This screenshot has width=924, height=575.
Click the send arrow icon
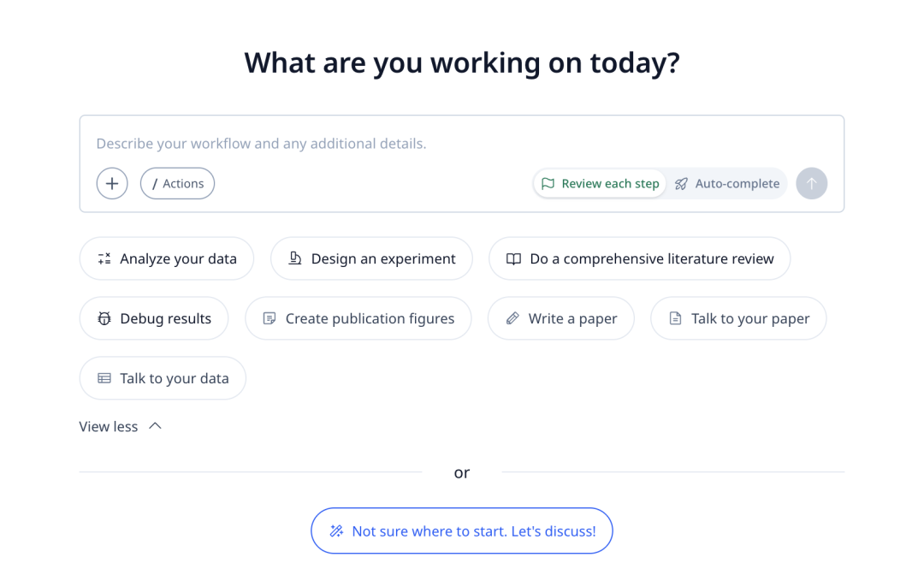point(812,183)
